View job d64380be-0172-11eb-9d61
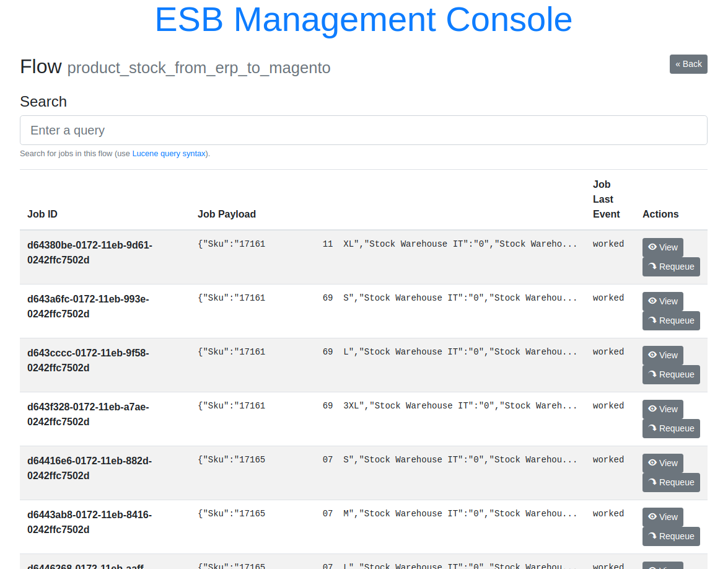Viewport: 728px width, 569px height. pos(662,247)
